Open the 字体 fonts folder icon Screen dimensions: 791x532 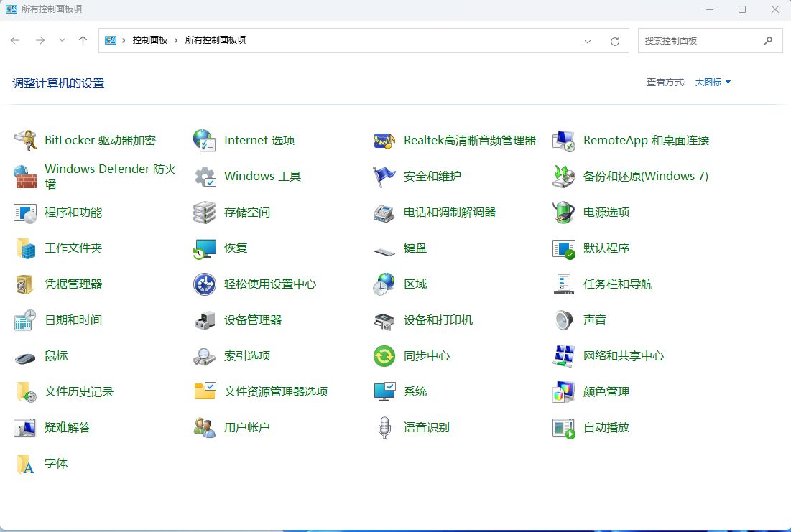point(25,463)
